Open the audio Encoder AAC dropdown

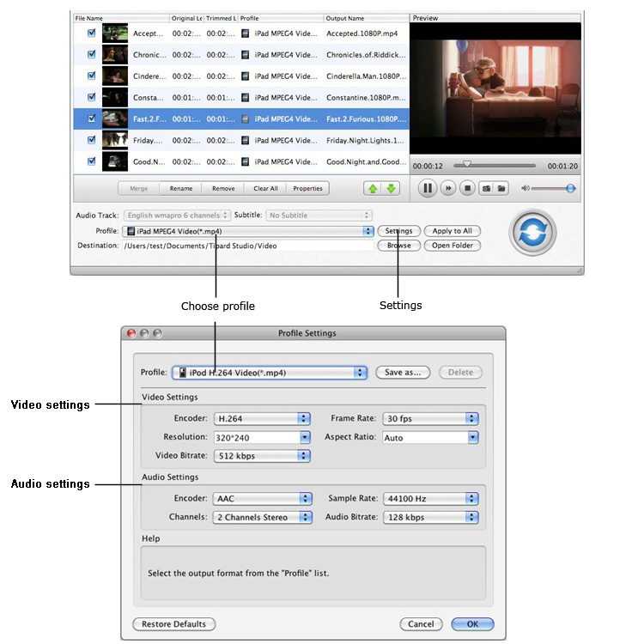click(x=263, y=499)
